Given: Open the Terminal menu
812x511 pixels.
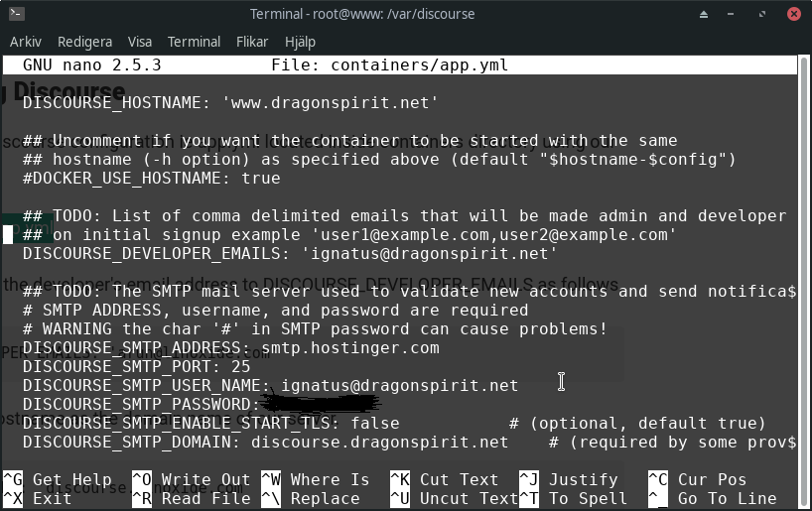Looking at the screenshot, I should 194,42.
